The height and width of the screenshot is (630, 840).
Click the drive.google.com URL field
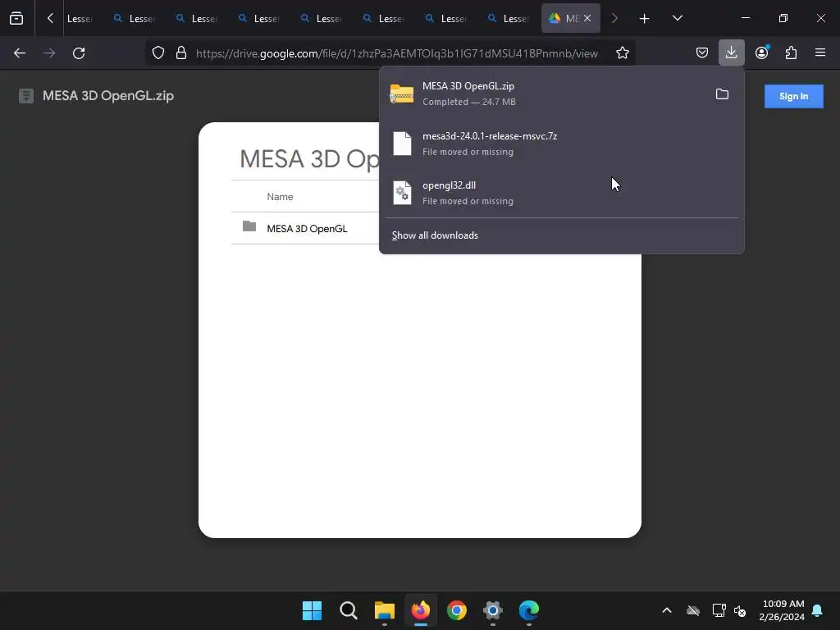coord(396,53)
